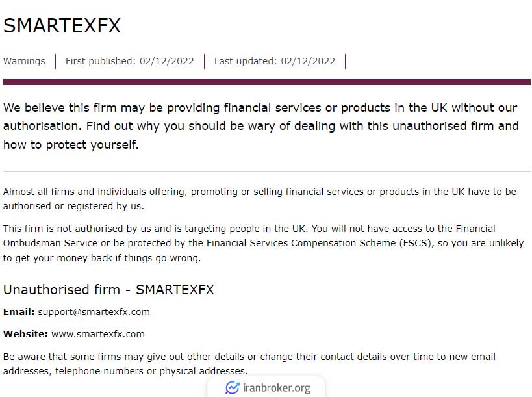532x397 pixels.
Task: Click the thin grey horizontal separator line
Action: (x=267, y=172)
